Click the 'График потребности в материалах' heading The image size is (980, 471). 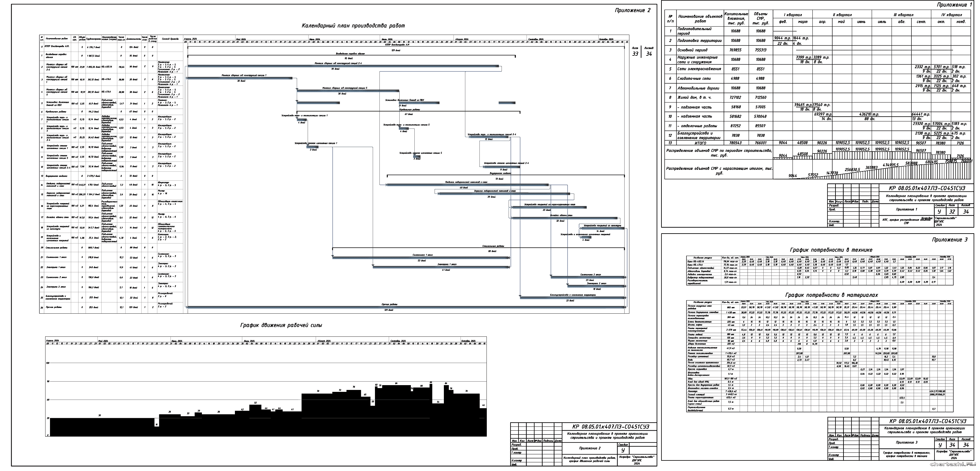[x=832, y=295]
